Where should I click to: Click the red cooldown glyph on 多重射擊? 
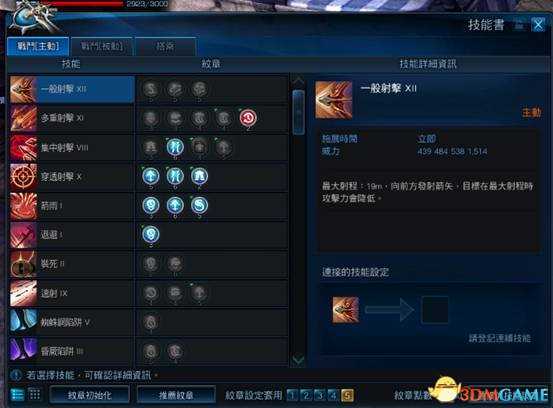[x=248, y=118]
